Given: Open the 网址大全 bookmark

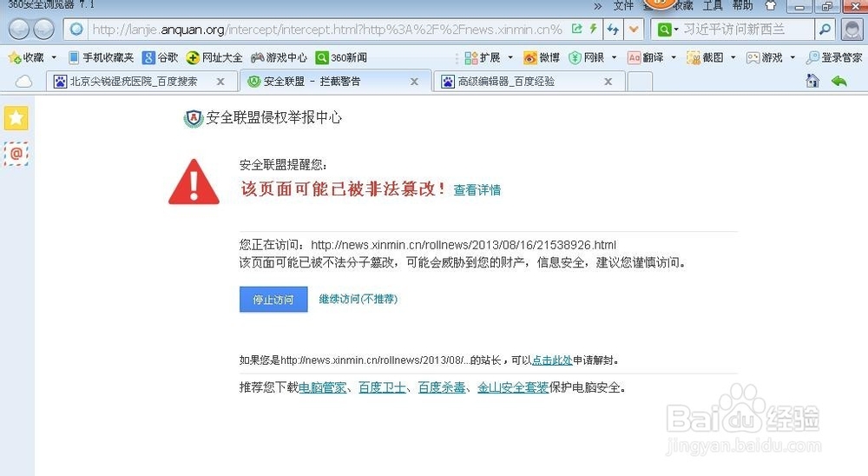Looking at the screenshot, I should [x=214, y=57].
